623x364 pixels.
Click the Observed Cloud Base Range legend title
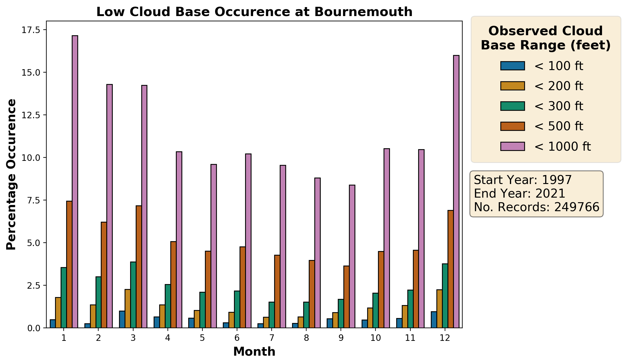coord(545,38)
